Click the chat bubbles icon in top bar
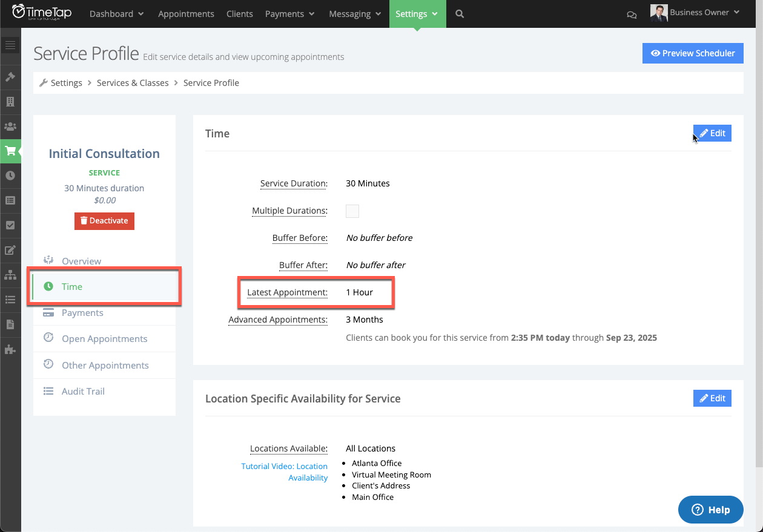The width and height of the screenshot is (763, 532). click(632, 14)
